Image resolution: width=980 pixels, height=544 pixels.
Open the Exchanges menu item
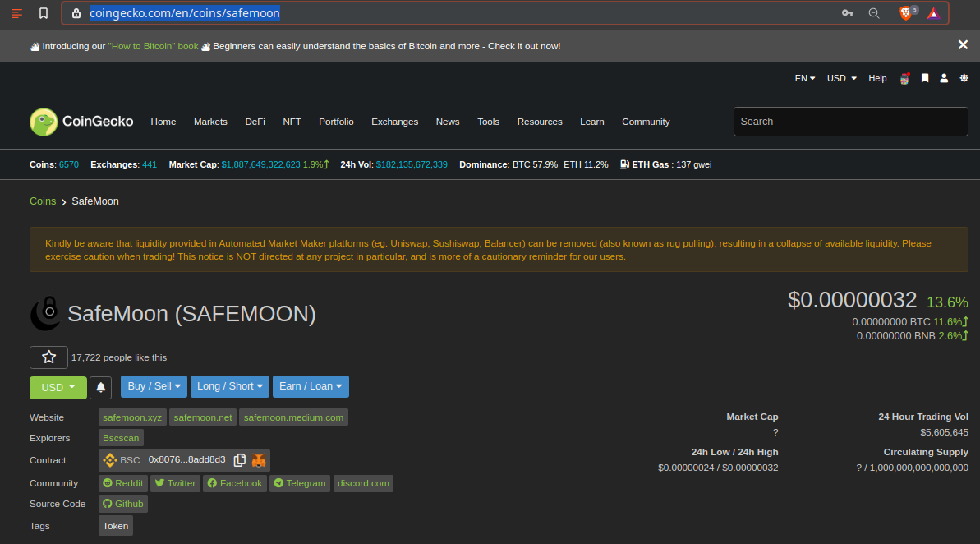coord(394,122)
